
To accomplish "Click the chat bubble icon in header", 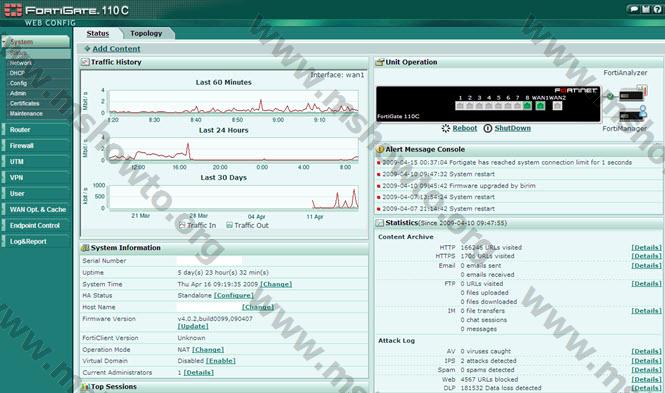I will [x=634, y=9].
